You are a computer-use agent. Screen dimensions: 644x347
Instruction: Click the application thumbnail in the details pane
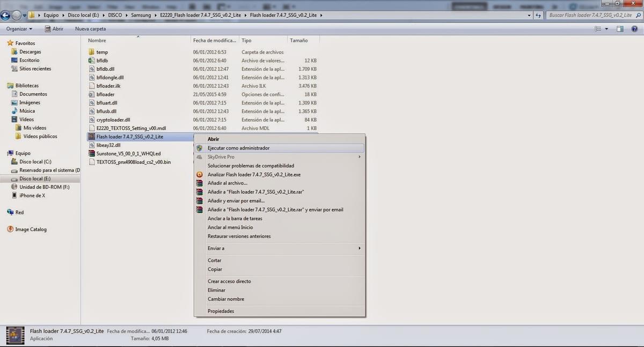14,335
